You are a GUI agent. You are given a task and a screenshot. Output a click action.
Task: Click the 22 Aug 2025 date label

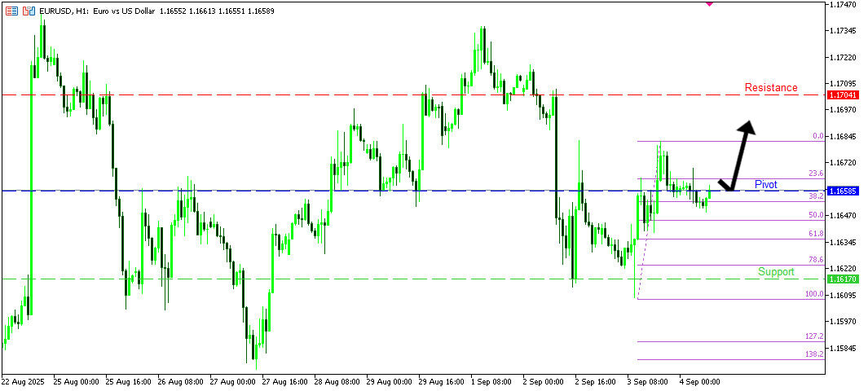point(24,380)
